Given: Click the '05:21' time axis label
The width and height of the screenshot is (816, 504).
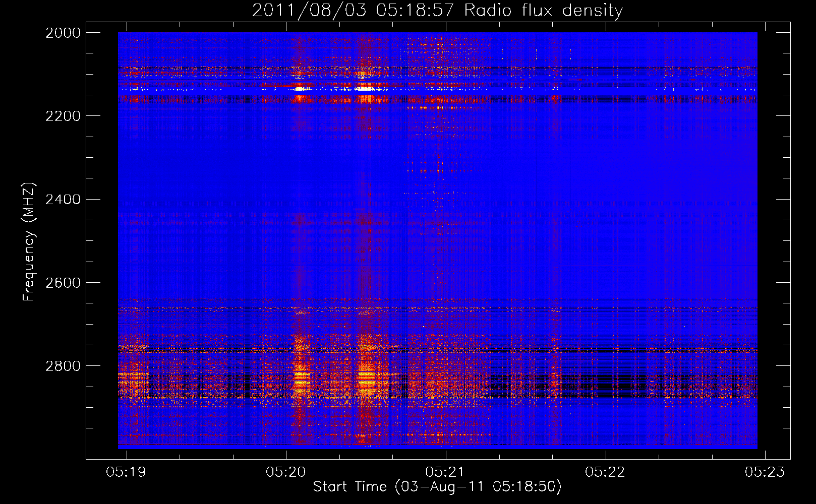Looking at the screenshot, I should pyautogui.click(x=445, y=472).
